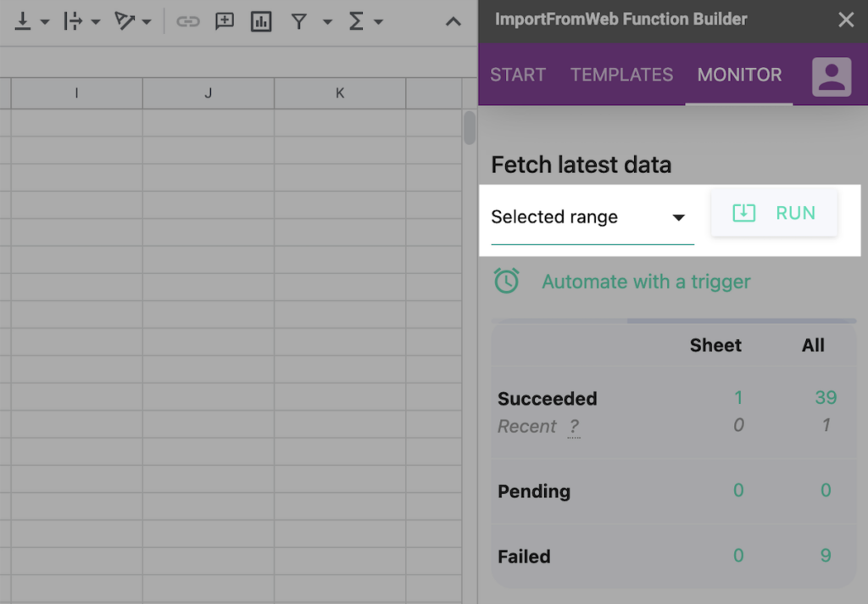Select column I header
Viewport: 868px width, 604px height.
click(x=77, y=93)
